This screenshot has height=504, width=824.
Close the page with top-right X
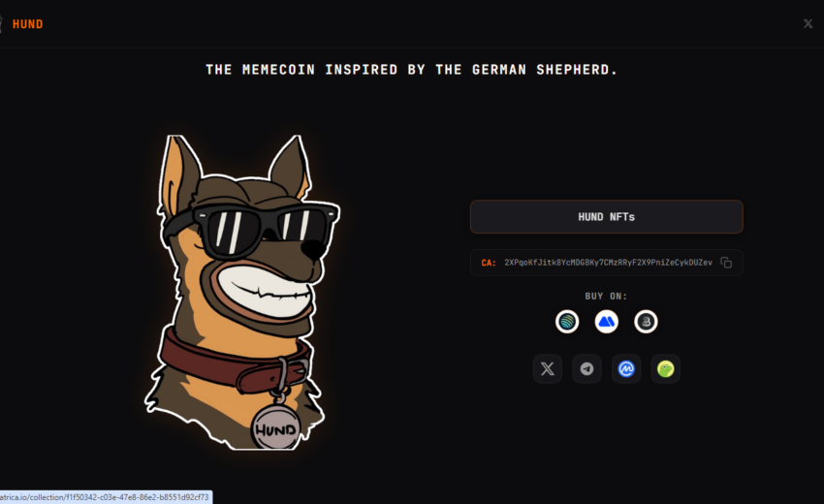[808, 23]
